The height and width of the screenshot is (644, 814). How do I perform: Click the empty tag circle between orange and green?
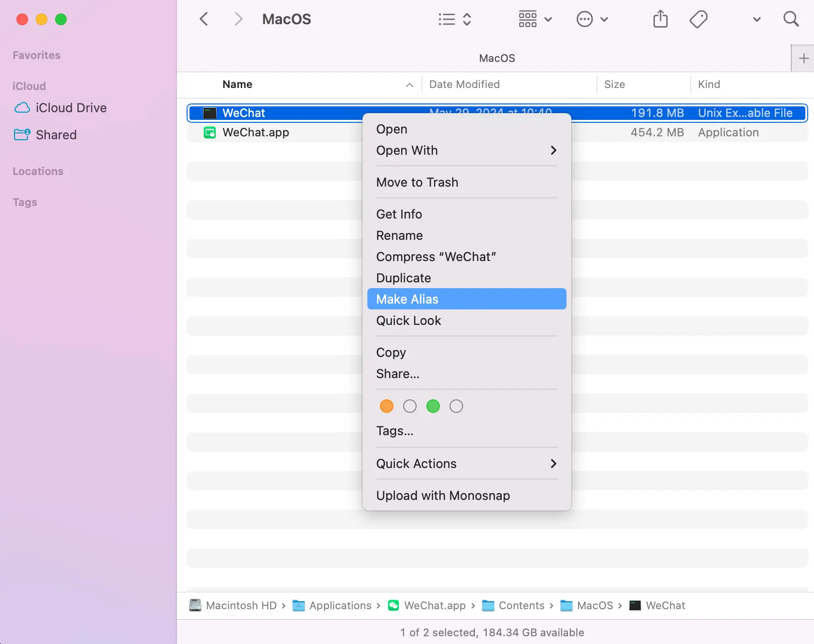[410, 406]
